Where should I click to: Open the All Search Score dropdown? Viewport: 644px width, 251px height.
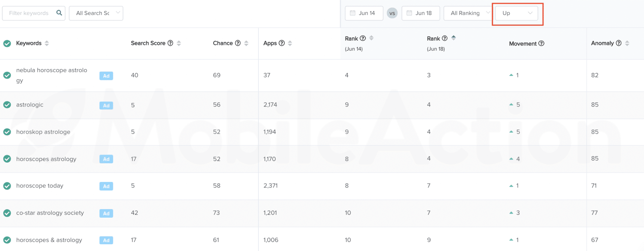point(96,13)
